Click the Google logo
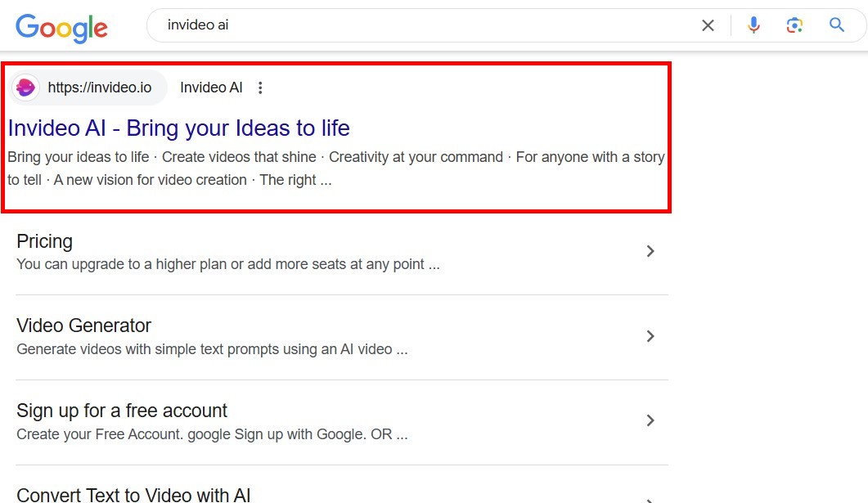The image size is (868, 503). (61, 27)
